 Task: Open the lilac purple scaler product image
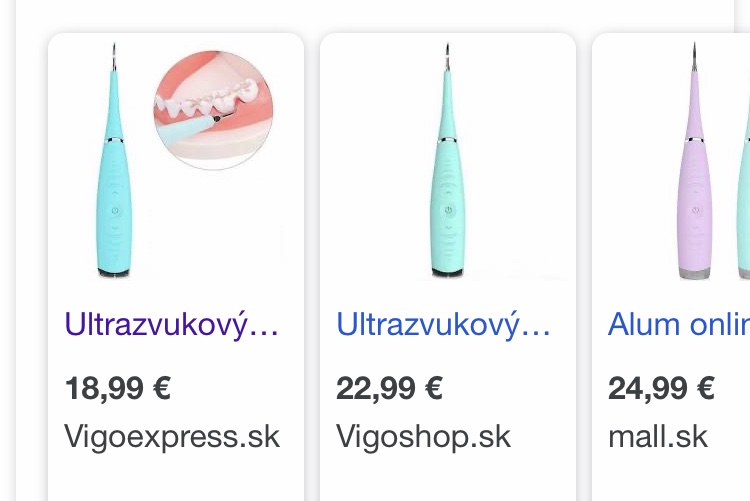[x=695, y=160]
